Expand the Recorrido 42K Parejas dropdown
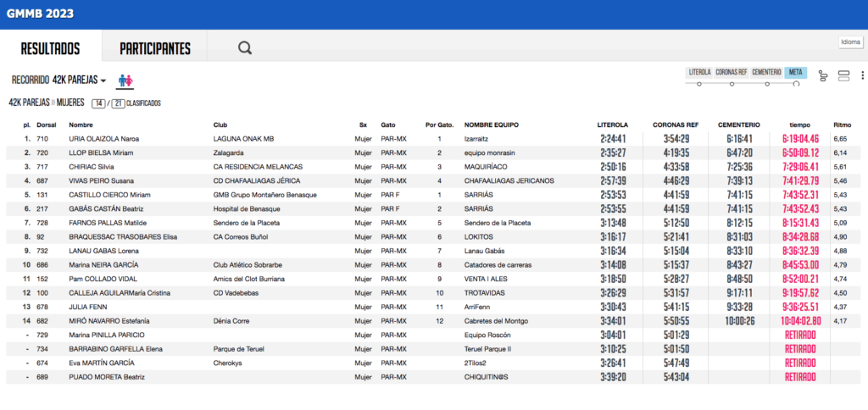 click(58, 80)
